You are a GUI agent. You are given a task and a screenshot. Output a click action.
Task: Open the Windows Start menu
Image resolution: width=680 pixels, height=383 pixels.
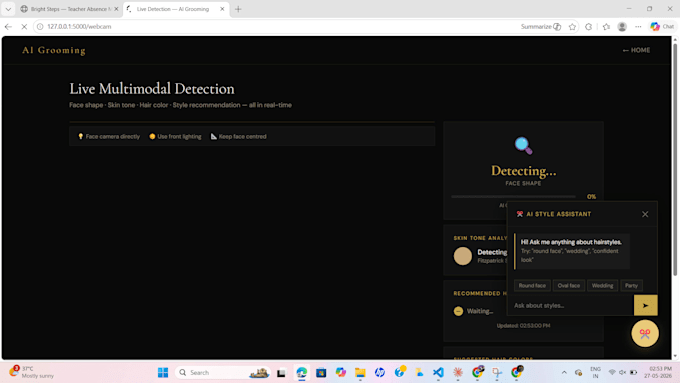pyautogui.click(x=163, y=372)
